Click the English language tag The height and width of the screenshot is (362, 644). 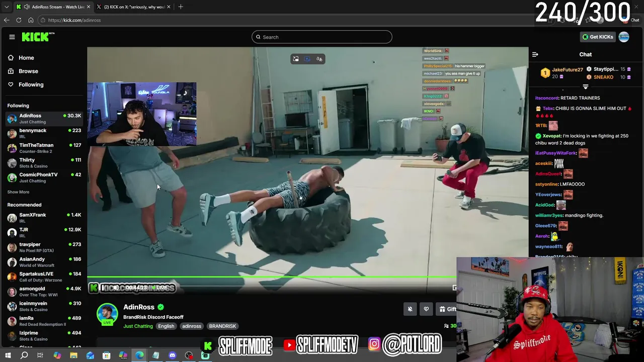[166, 326]
